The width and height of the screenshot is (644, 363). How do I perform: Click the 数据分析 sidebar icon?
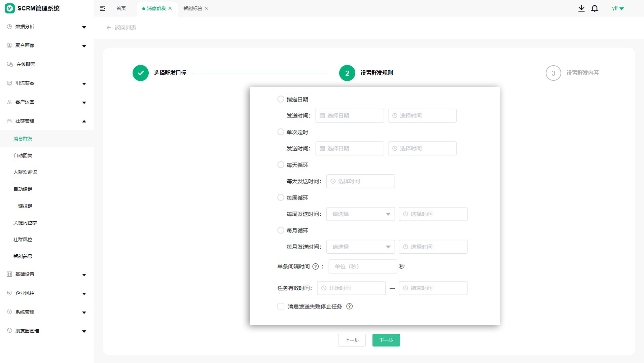point(9,27)
